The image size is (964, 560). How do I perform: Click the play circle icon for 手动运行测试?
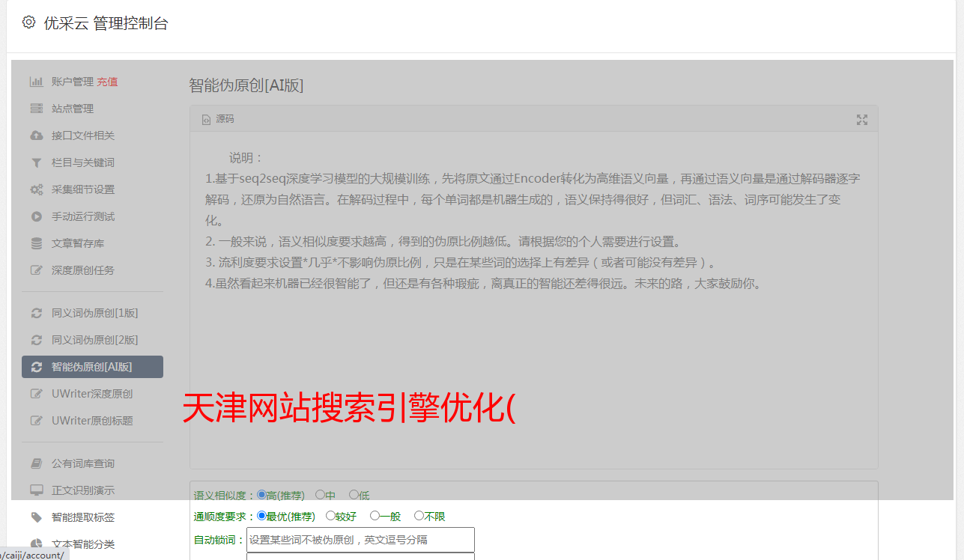[x=36, y=216]
